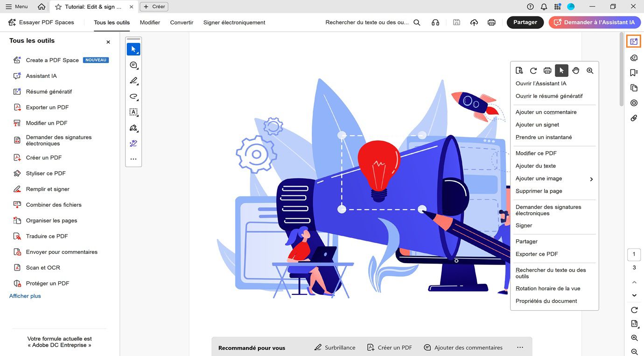Open the Bookmarks panel on the right
Screen dimensions: 644x356
click(x=633, y=72)
